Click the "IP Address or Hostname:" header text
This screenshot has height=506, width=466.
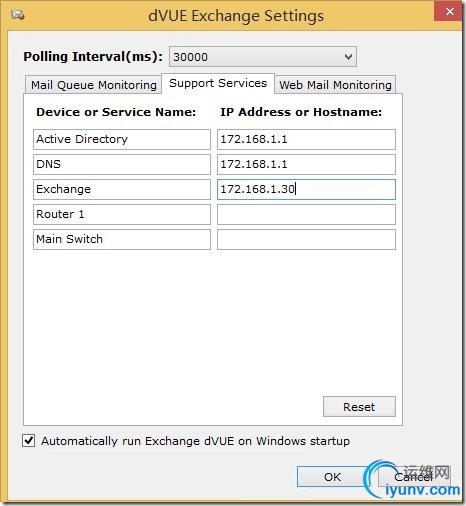coord(301,112)
